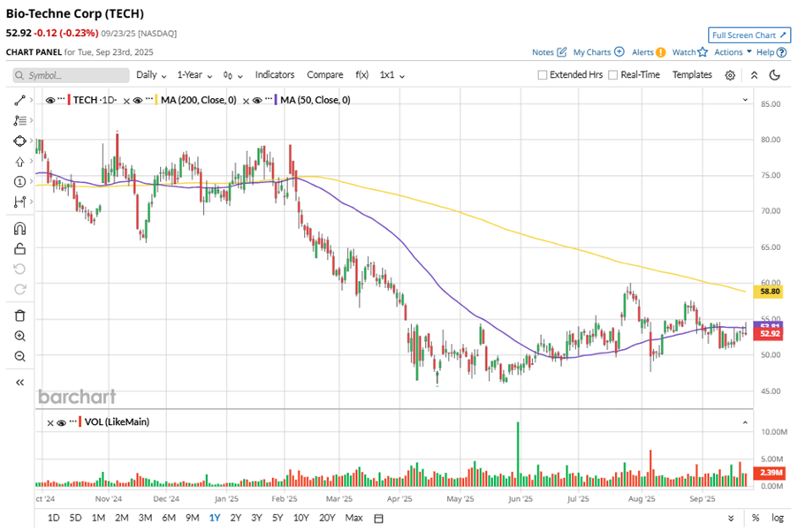Viewport: 798px width, 532px height.
Task: Toggle visibility of MA 200 line
Action: [x=137, y=100]
